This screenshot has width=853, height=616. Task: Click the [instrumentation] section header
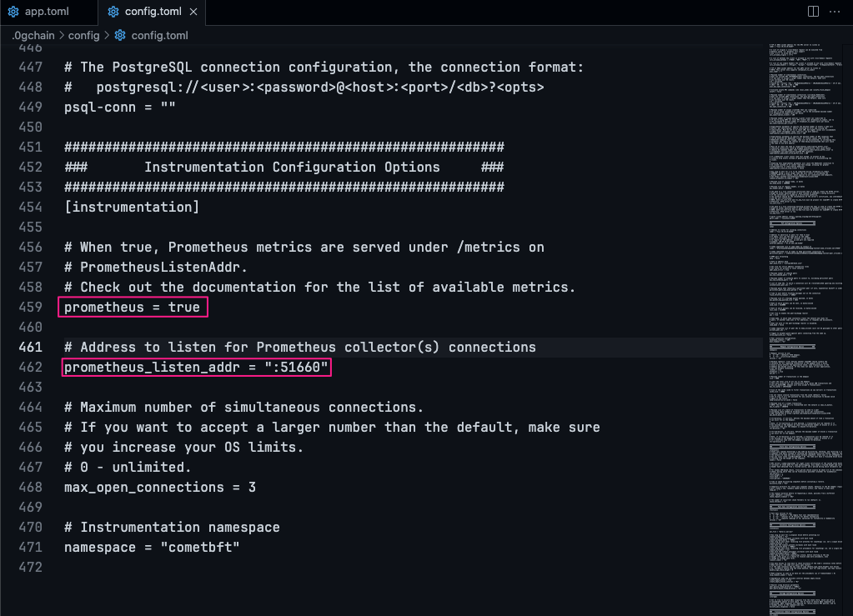click(x=132, y=208)
